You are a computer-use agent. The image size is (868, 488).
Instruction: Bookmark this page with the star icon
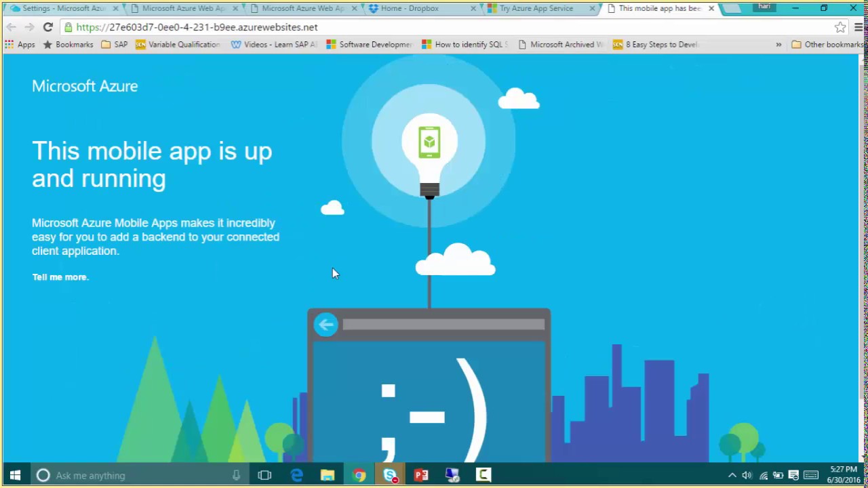point(840,27)
